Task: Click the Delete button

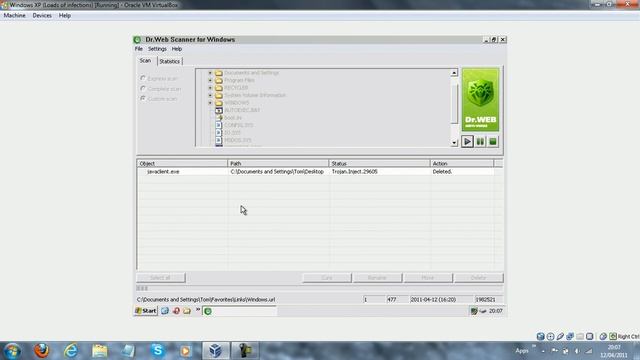Action: click(x=479, y=278)
